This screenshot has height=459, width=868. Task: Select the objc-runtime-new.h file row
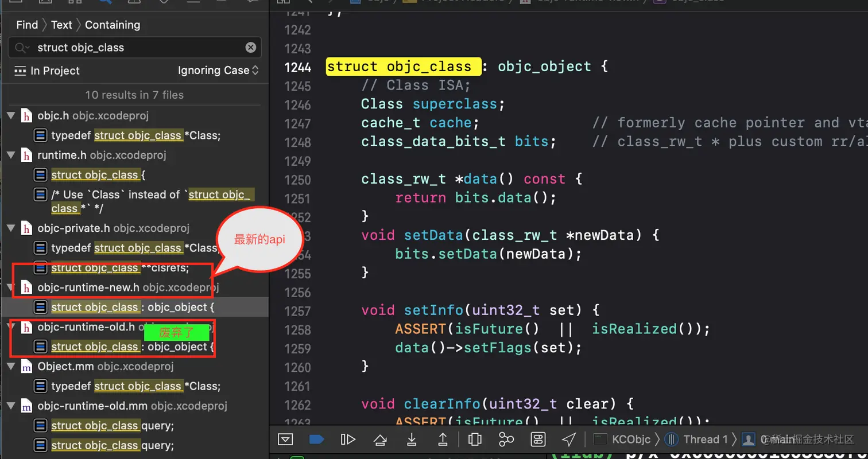coord(134,287)
